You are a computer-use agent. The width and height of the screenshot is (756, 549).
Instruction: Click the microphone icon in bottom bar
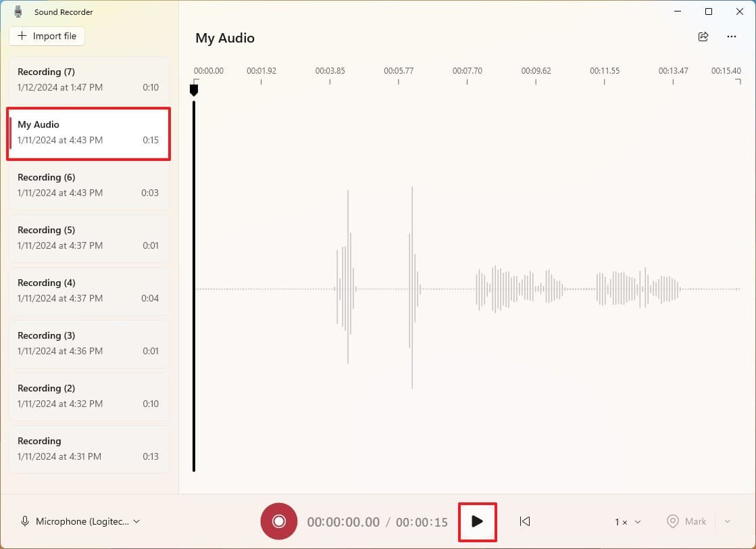click(x=25, y=521)
